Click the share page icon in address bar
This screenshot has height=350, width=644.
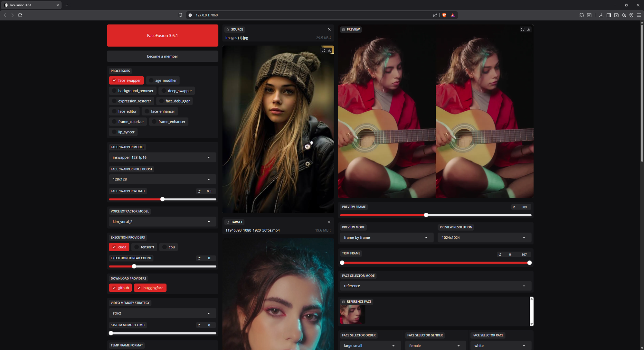(435, 15)
